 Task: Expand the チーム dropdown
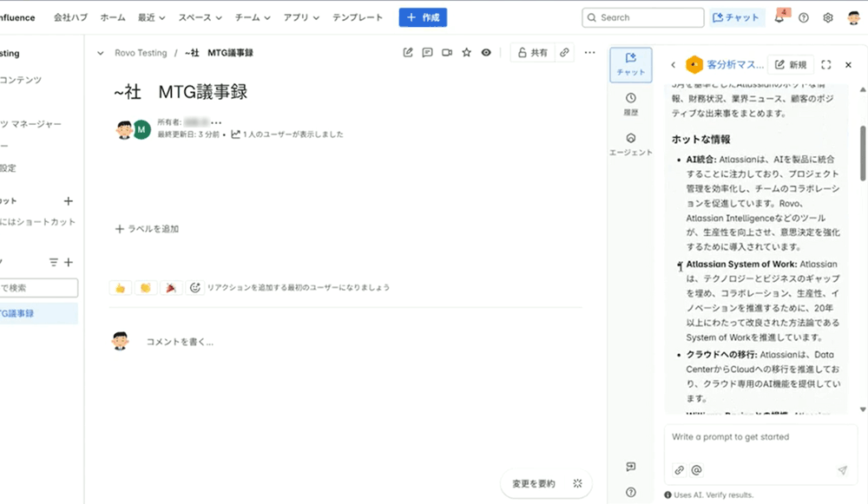(253, 17)
